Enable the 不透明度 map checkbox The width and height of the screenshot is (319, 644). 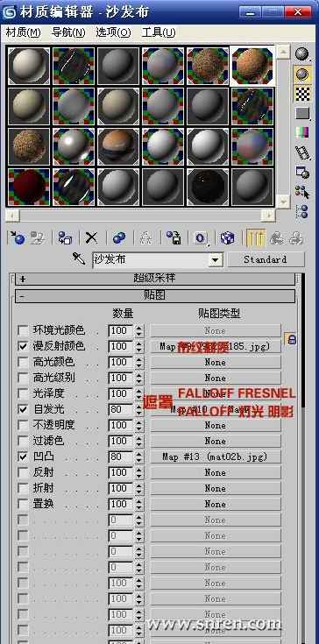click(23, 425)
